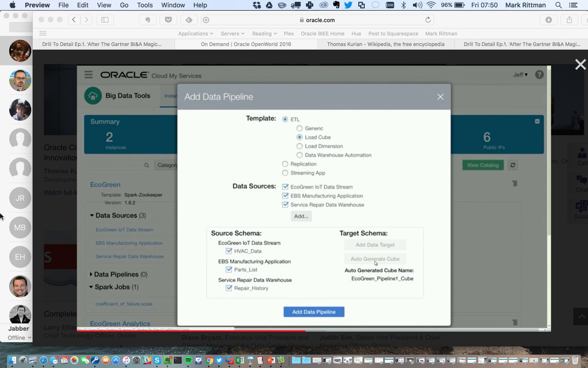Open a new tab with plus icon

click(206, 20)
